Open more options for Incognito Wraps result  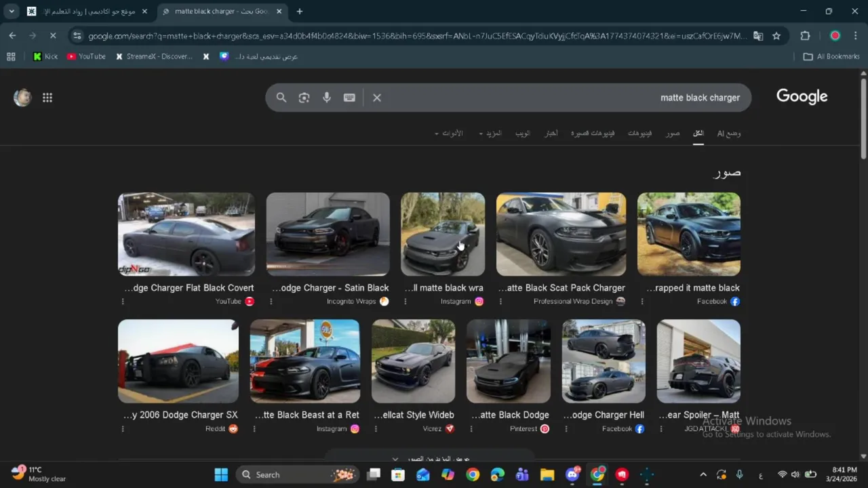[271, 302]
